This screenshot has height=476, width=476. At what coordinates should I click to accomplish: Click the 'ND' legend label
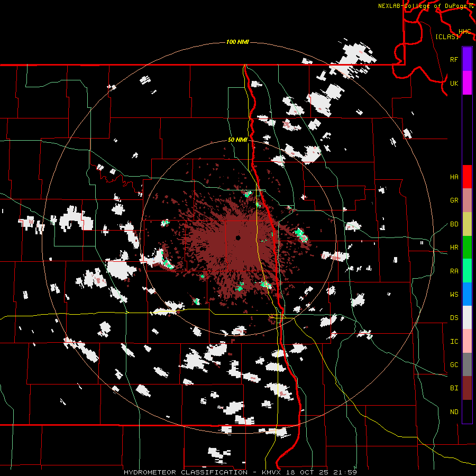(454, 411)
